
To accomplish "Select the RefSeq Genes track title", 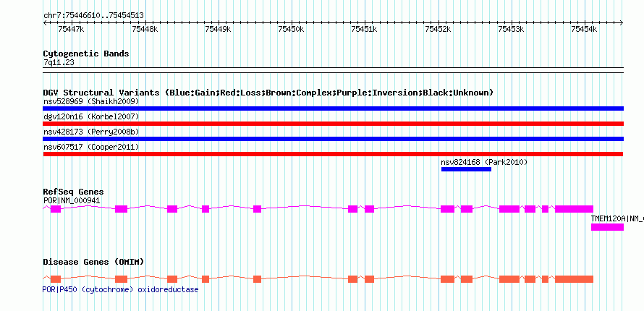I will click(73, 192).
